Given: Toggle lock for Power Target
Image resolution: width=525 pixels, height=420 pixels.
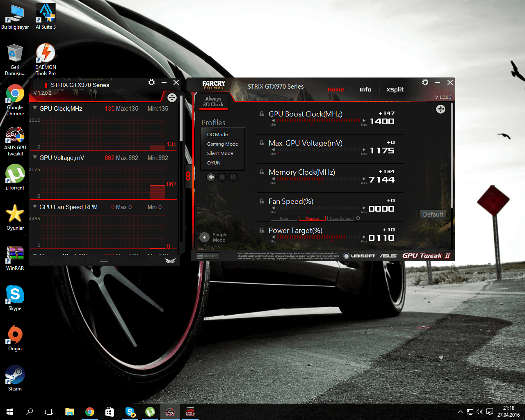Looking at the screenshot, I should 262,230.
